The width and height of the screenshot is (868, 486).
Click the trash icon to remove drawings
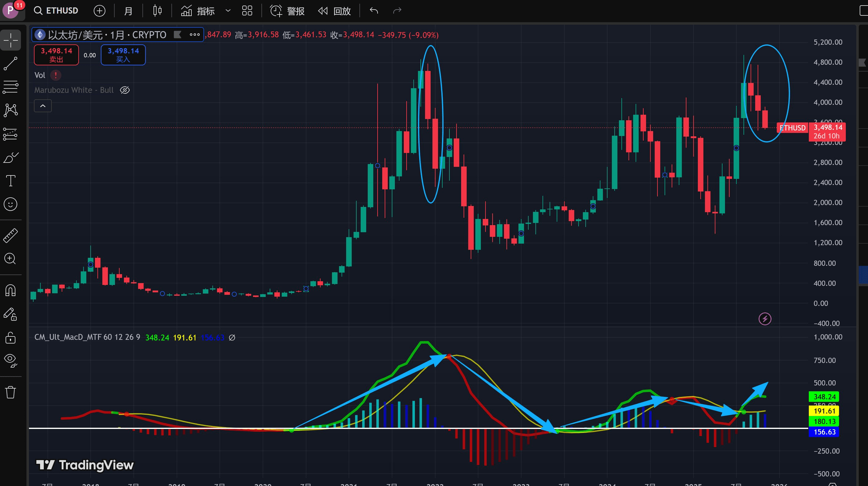coord(10,392)
